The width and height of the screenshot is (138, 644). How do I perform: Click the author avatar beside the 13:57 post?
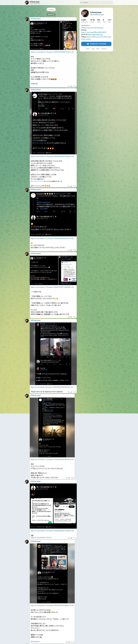click(x=27, y=90)
